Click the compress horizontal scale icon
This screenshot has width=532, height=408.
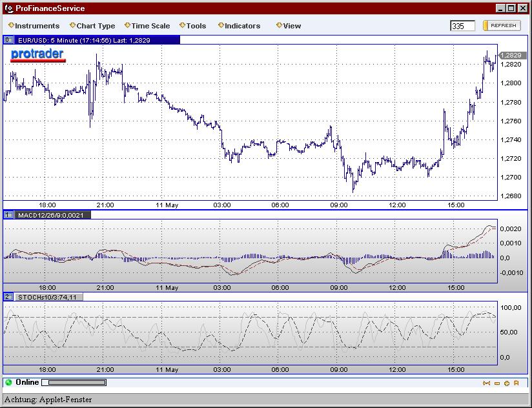coord(487,383)
